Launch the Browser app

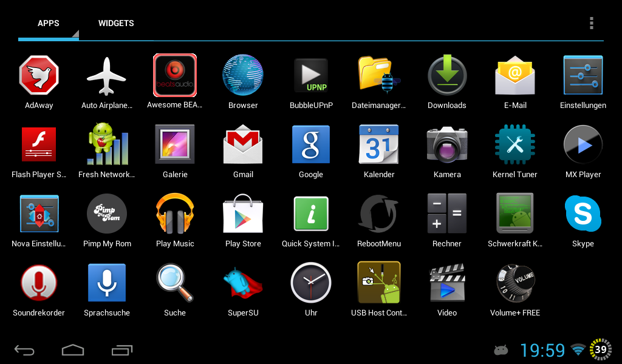click(x=243, y=75)
